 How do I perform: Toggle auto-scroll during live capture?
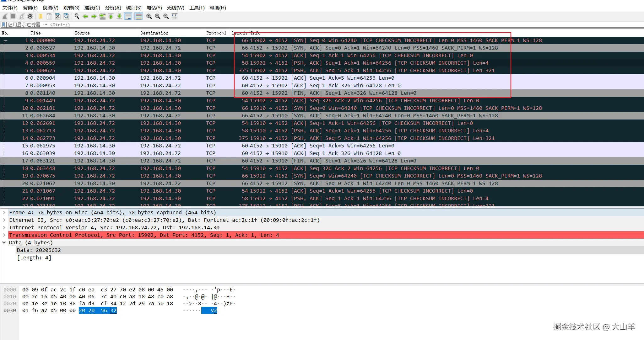[128, 16]
